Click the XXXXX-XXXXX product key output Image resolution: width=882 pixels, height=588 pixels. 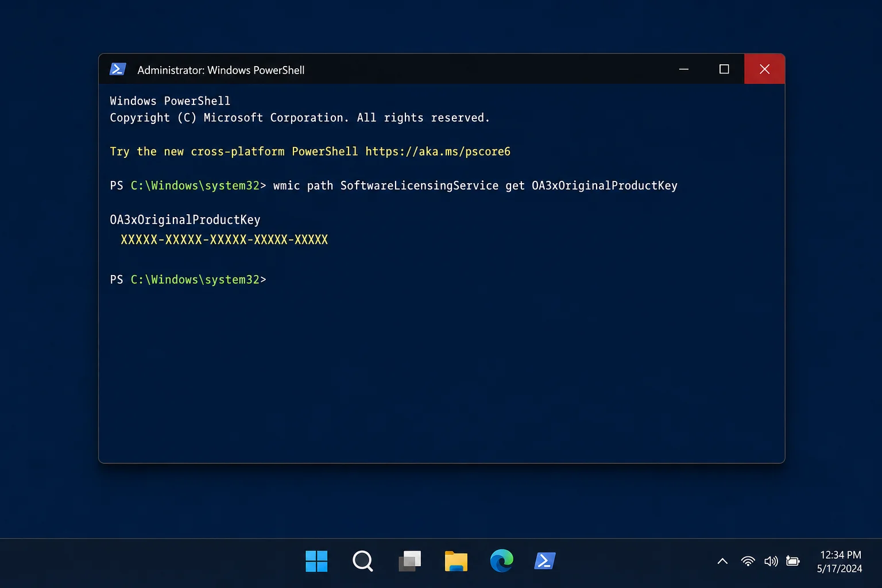(224, 239)
